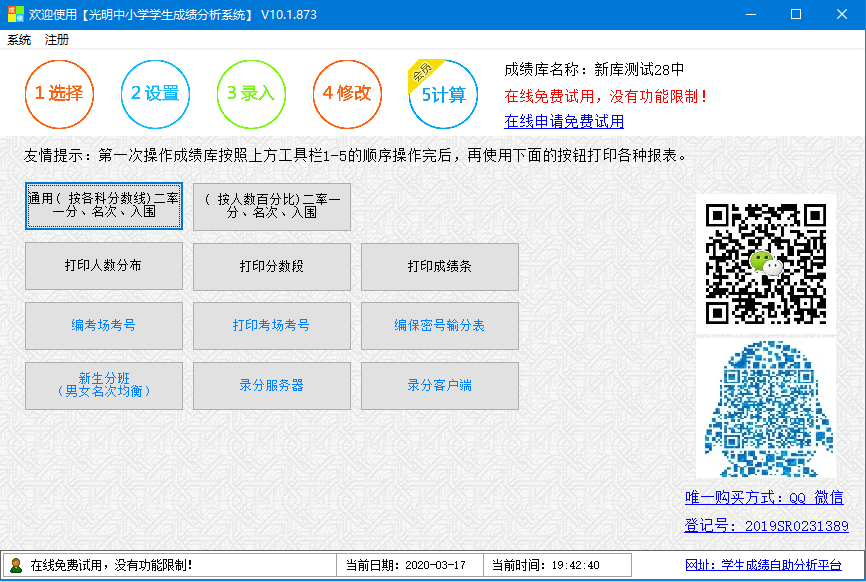The width and height of the screenshot is (866, 582).
Task: Click the 当前日期: 2020-03-17 status entry
Action: tap(406, 565)
